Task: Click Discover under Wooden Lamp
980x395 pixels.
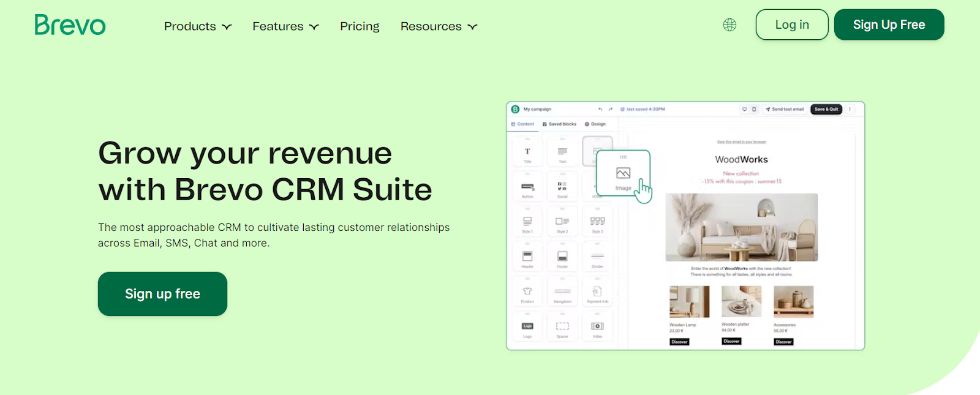Action: tap(679, 342)
